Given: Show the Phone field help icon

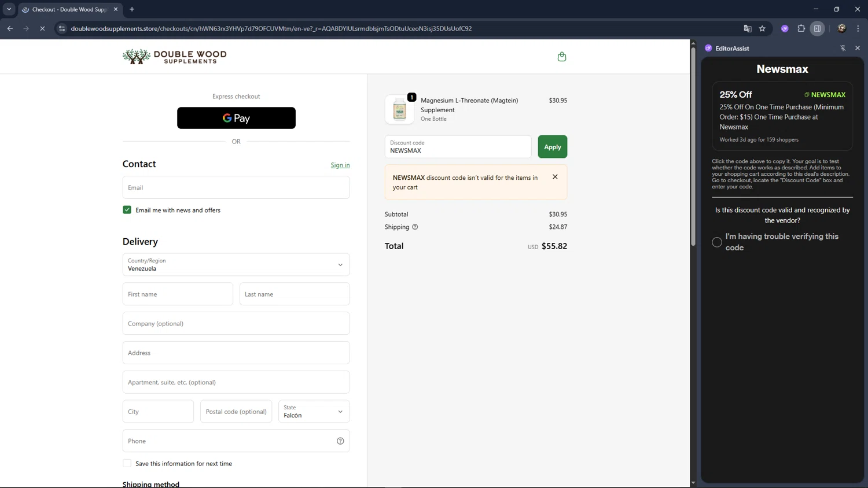Looking at the screenshot, I should point(340,441).
